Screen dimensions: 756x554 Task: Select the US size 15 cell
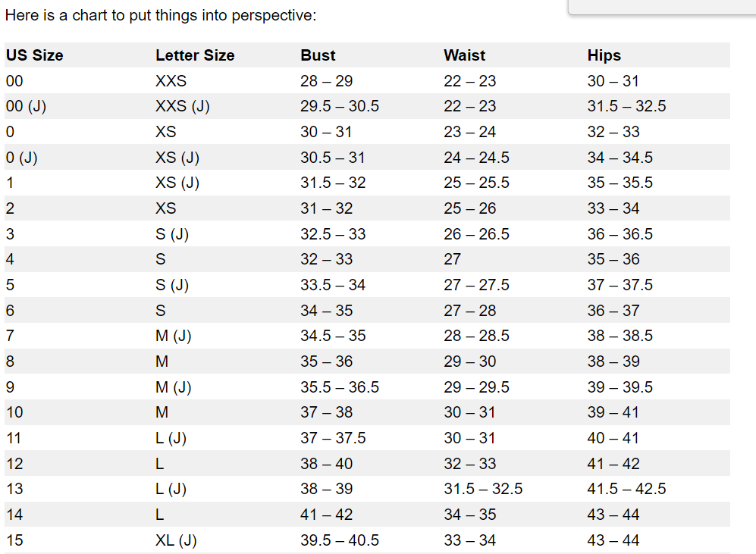pyautogui.click(x=14, y=540)
